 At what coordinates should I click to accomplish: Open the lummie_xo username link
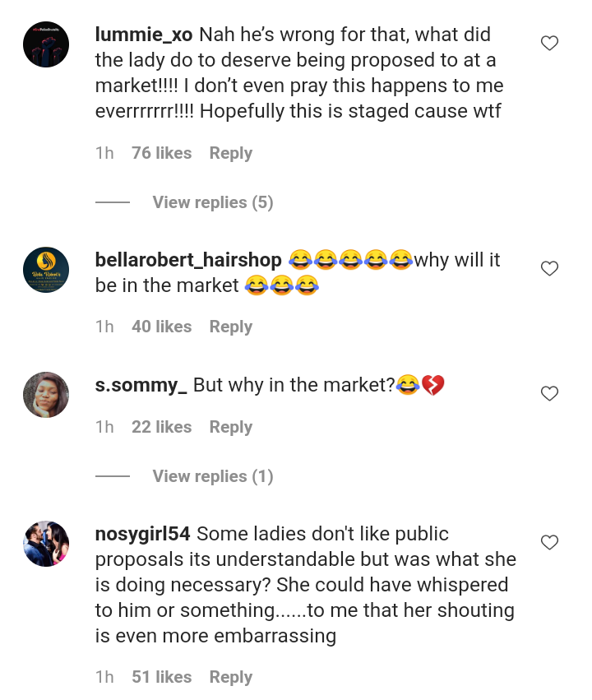[144, 35]
